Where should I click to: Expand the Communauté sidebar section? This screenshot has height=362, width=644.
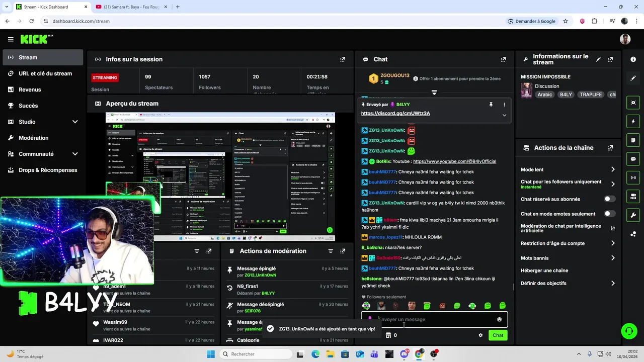(x=75, y=154)
